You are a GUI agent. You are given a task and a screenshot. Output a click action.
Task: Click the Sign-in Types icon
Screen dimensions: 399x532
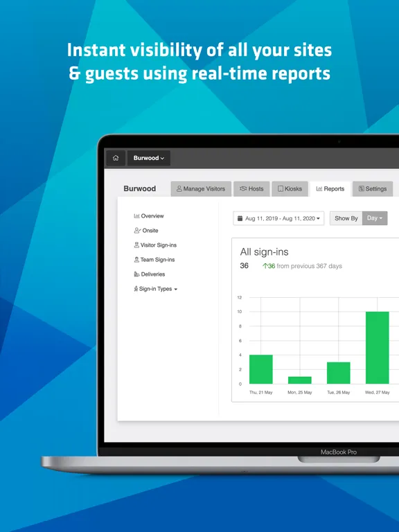coord(136,289)
